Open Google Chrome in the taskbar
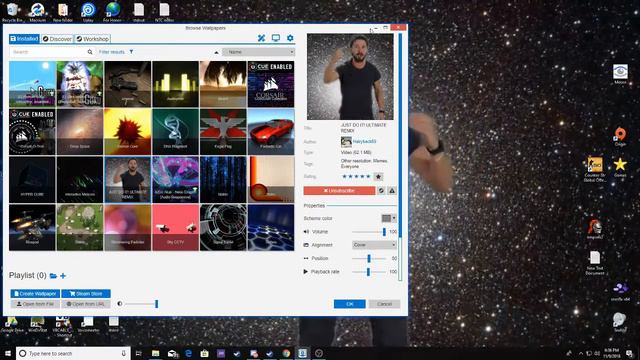 coord(286,353)
